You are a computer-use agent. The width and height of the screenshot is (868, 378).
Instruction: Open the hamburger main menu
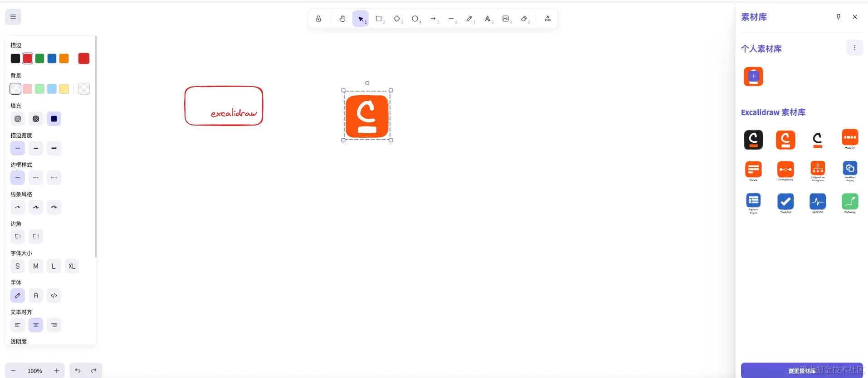coord(13,17)
